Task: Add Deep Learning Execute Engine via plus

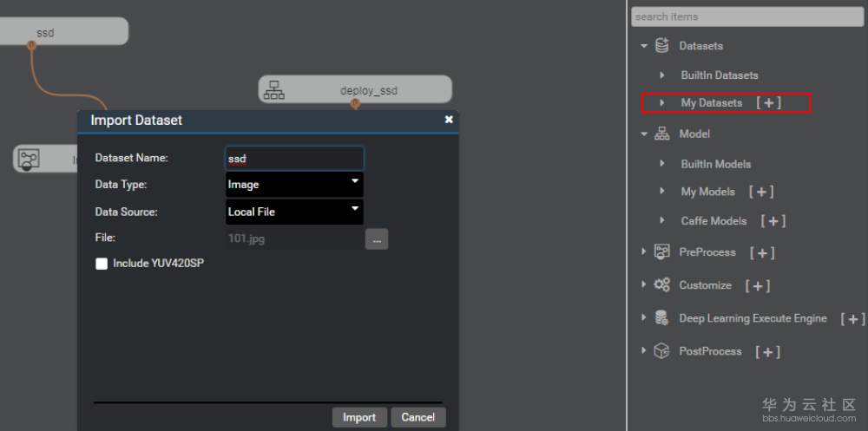Action: coord(853,318)
